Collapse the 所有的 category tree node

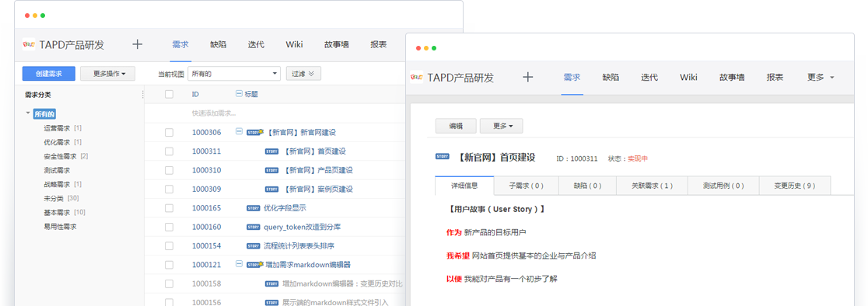(28, 114)
